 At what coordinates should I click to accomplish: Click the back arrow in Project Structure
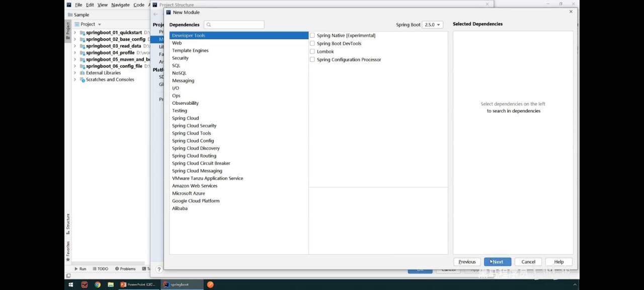[155, 14]
